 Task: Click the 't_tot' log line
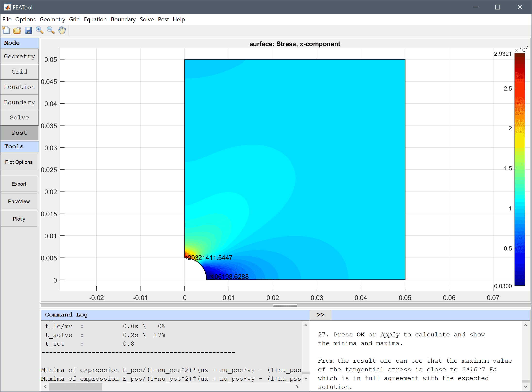point(90,344)
